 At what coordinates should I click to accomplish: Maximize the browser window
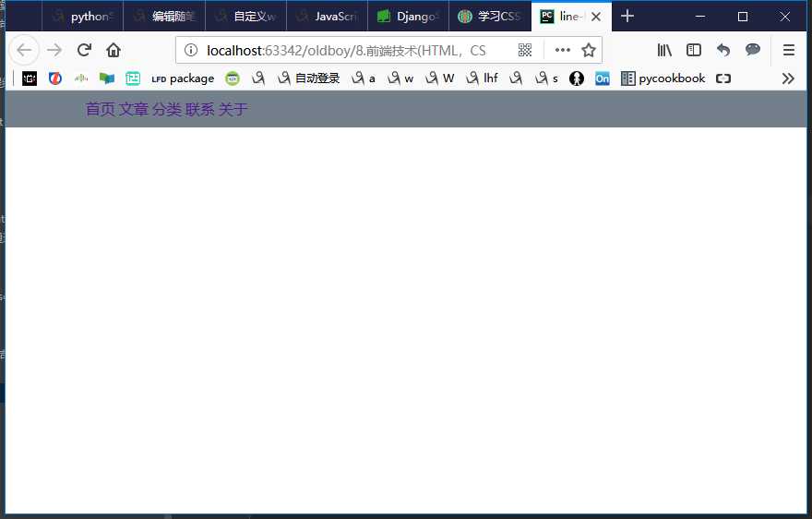point(743,17)
